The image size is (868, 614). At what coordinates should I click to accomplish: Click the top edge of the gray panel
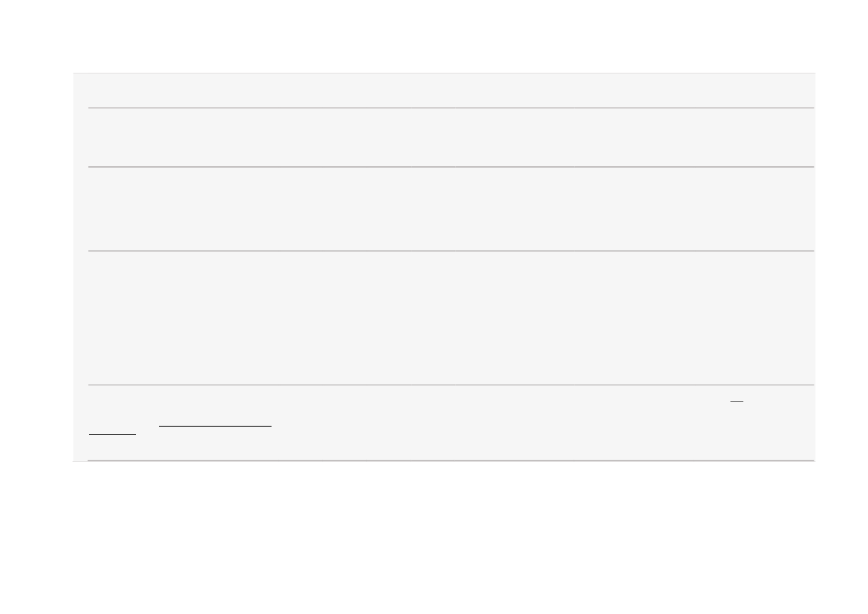pos(444,73)
